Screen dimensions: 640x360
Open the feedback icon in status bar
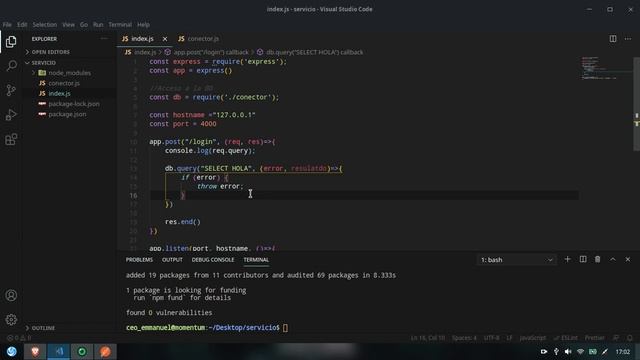616,338
